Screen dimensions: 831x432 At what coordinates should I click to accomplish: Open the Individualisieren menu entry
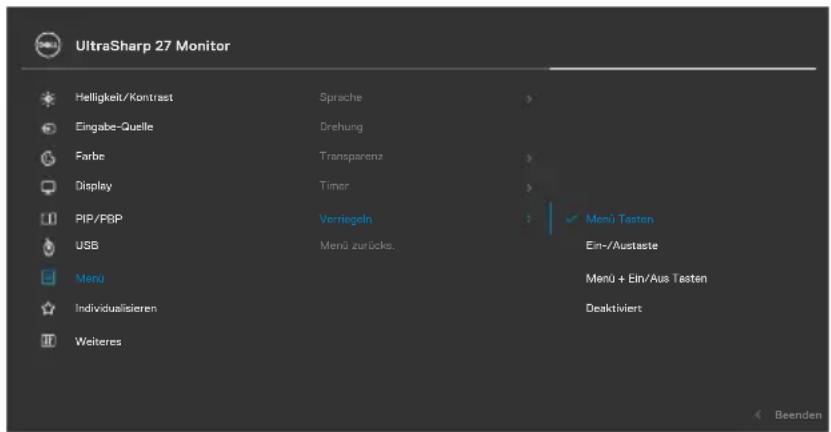116,308
